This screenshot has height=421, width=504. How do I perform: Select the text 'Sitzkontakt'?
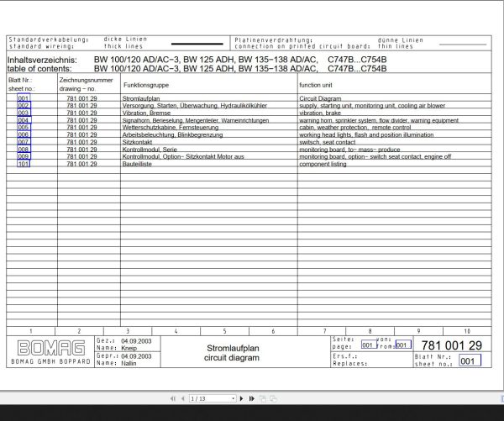pyautogui.click(x=137, y=142)
